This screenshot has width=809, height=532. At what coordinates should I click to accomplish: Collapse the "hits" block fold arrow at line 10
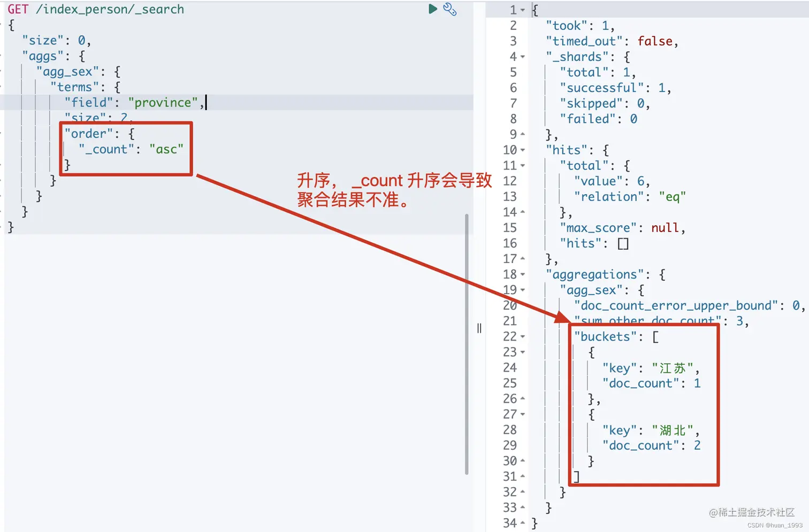[523, 150]
